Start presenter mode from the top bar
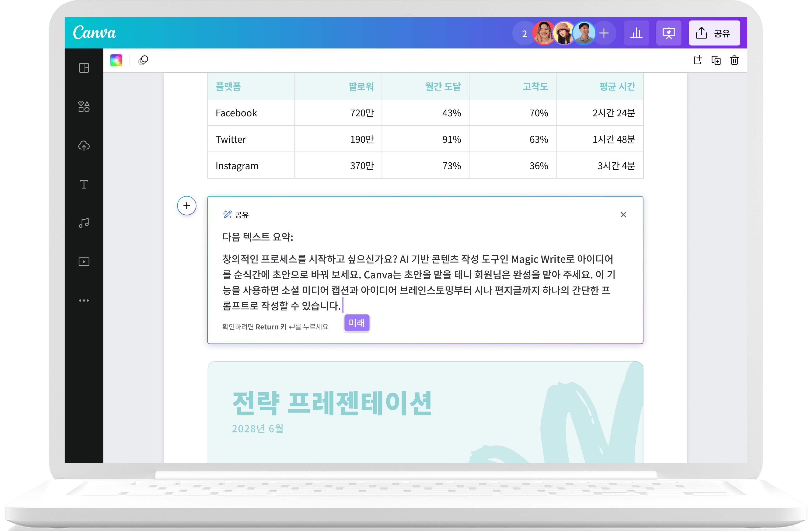The width and height of the screenshot is (812, 531). click(x=668, y=33)
